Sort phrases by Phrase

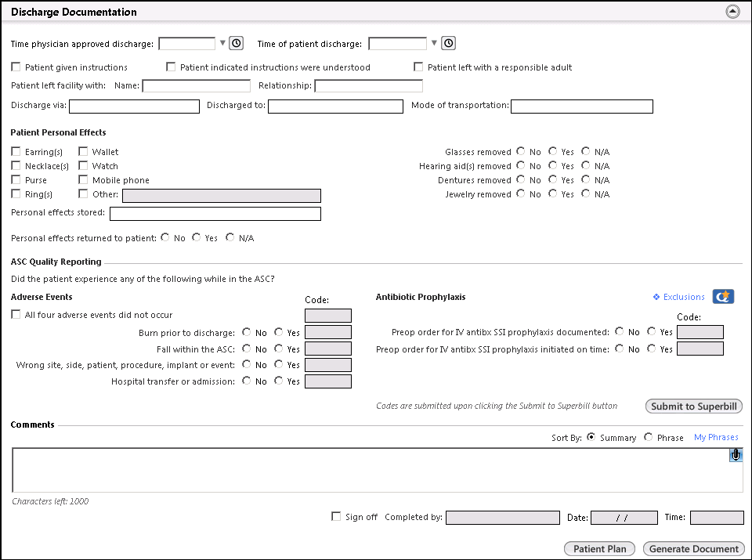click(649, 437)
